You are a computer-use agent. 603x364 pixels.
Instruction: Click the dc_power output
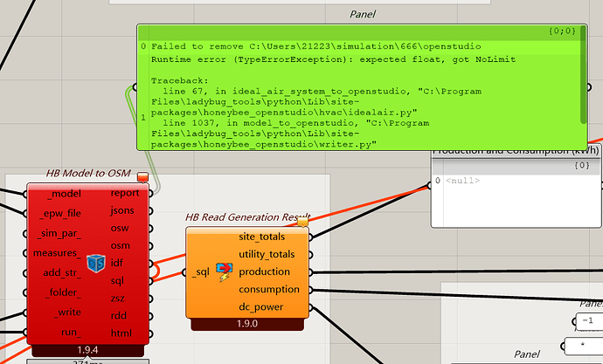coord(274,306)
